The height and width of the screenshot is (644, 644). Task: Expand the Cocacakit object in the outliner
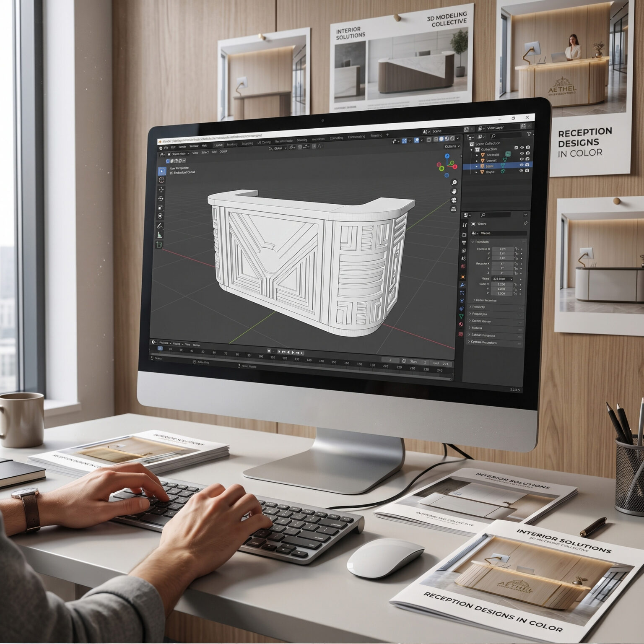click(x=477, y=155)
